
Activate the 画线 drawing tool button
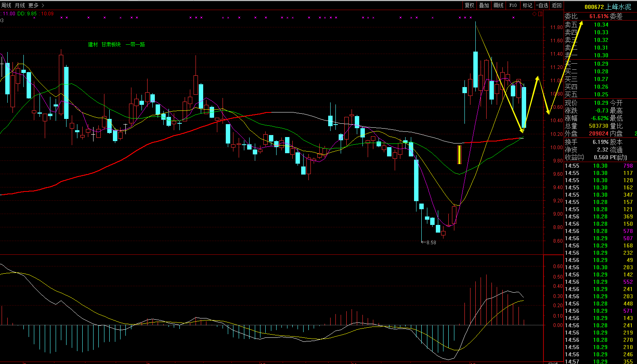pyautogui.click(x=498, y=5)
